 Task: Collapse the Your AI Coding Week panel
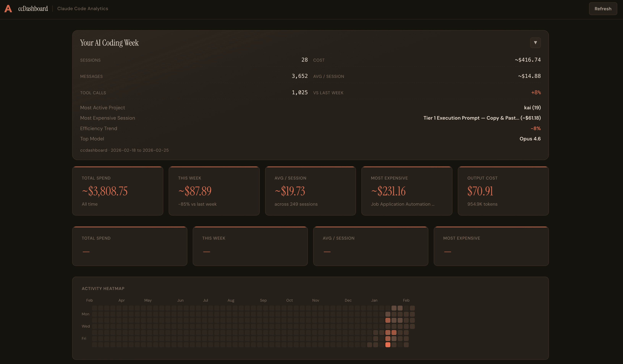tap(535, 43)
